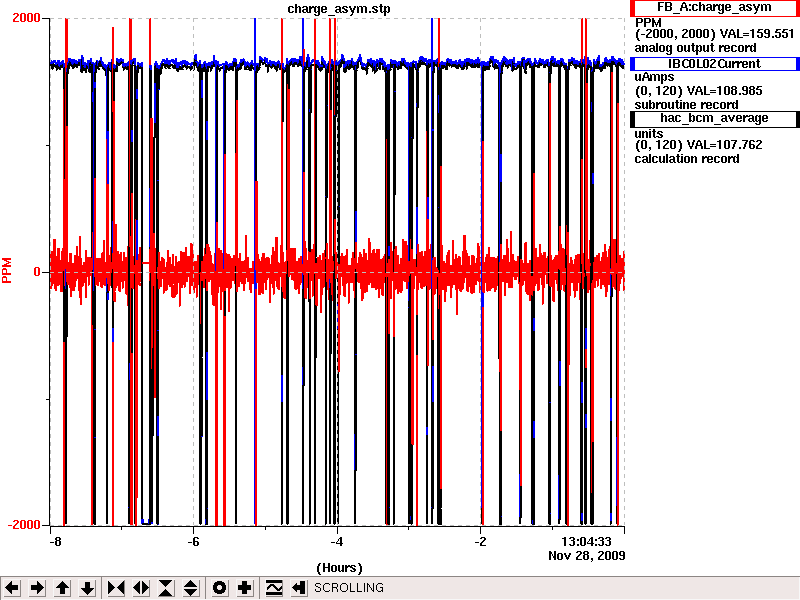Viewport: 800px width, 600px height.
Task: Click the -4 x-axis tick label
Action: 336,541
